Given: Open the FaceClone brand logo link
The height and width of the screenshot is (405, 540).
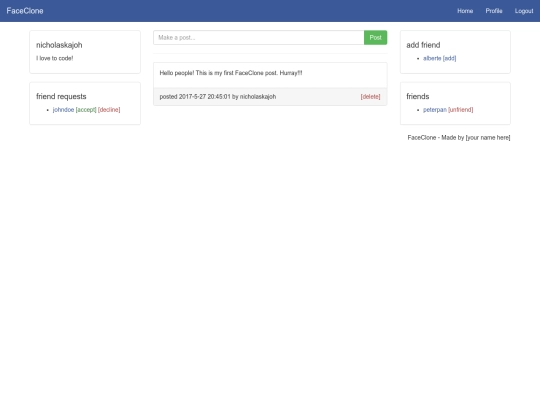Looking at the screenshot, I should 25,11.
